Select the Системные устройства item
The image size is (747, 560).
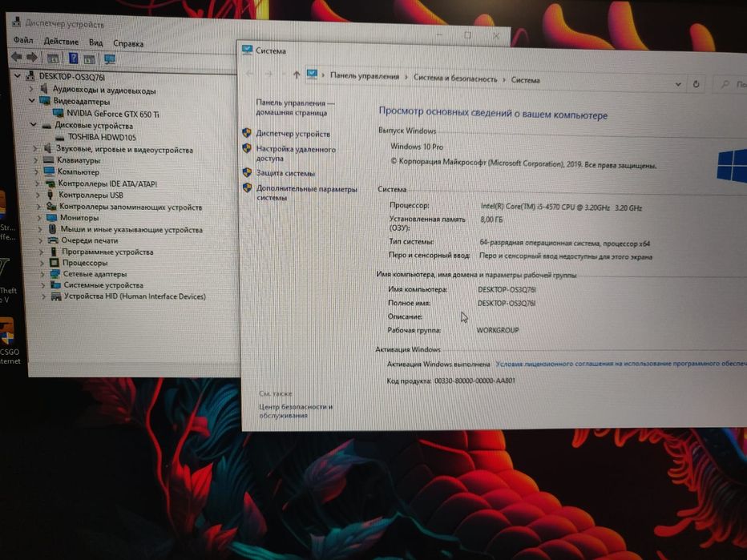(103, 285)
